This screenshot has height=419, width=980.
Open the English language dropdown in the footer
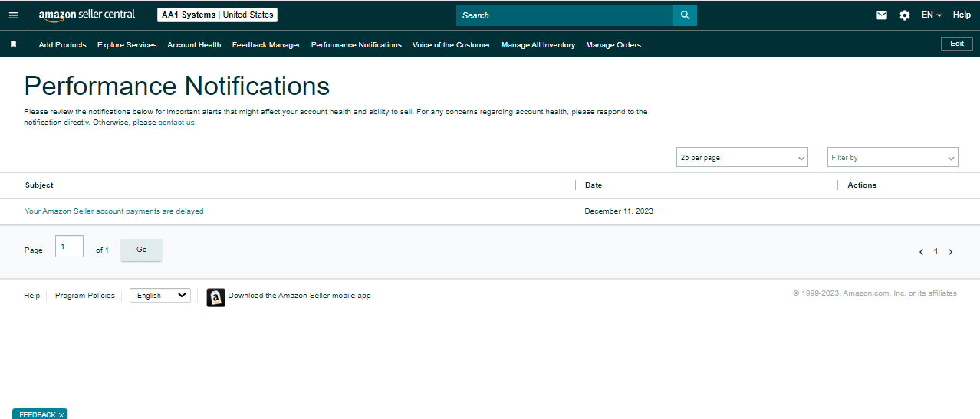(160, 295)
